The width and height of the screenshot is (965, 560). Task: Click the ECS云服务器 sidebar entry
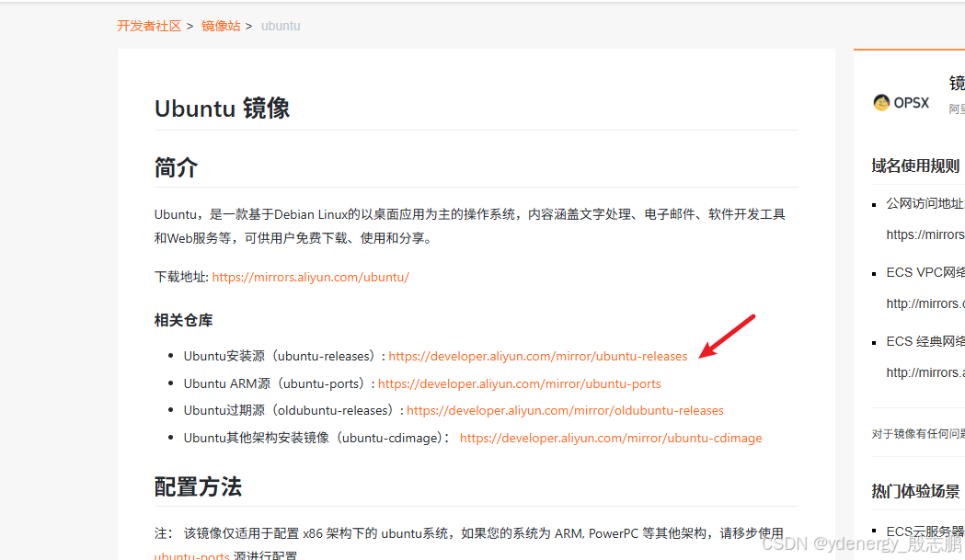click(x=925, y=531)
